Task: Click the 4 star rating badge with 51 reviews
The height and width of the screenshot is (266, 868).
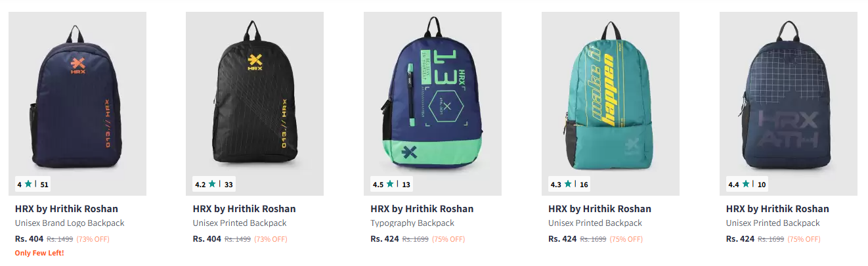Action: coord(33,185)
